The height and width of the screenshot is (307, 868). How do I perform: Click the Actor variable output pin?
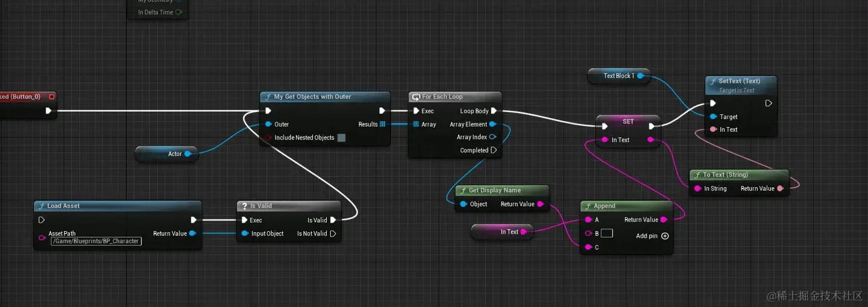187,154
